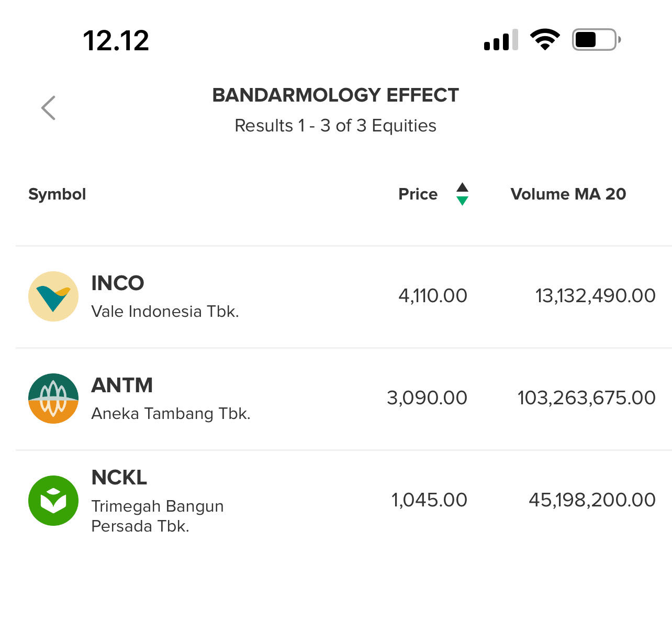672x630 pixels.
Task: Select the INCO Vale Indonesia logo icon
Action: pos(53,296)
